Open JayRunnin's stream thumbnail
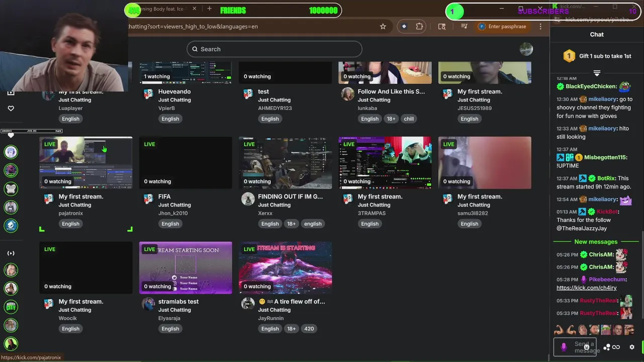The width and height of the screenshot is (644, 362). [285, 268]
